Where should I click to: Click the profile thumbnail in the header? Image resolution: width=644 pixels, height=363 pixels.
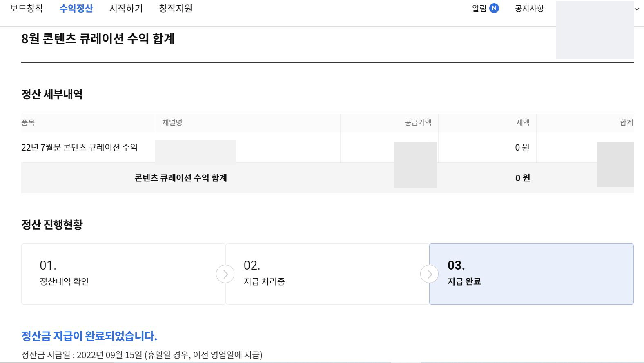595,29
